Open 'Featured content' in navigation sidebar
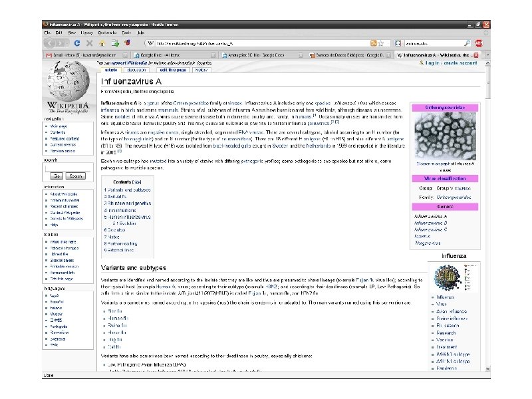 click(65, 139)
